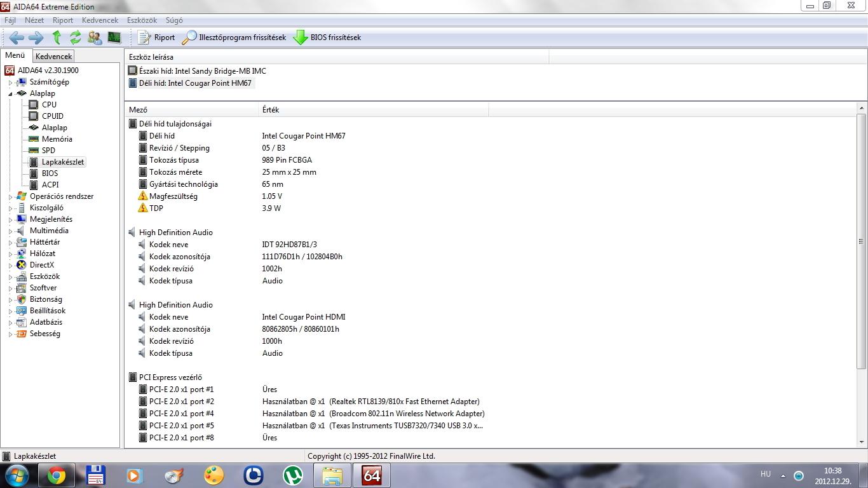Click the Eszköz leírása column header
The image size is (868, 488).
tap(337, 57)
